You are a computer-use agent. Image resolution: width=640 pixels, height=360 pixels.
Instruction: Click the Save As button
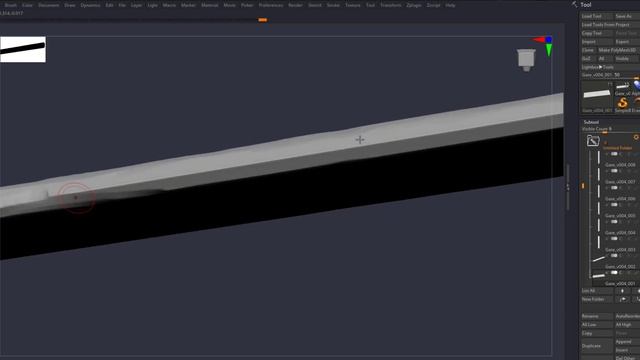pos(627,16)
